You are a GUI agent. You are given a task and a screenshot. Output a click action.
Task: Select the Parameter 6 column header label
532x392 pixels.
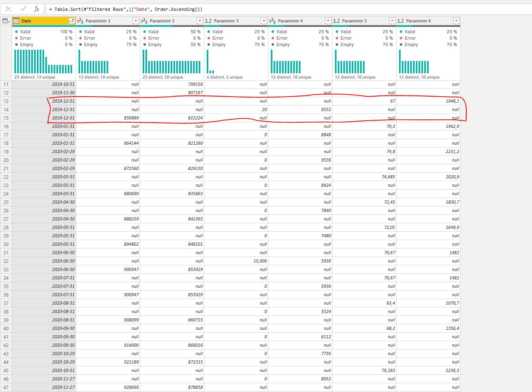(x=418, y=21)
